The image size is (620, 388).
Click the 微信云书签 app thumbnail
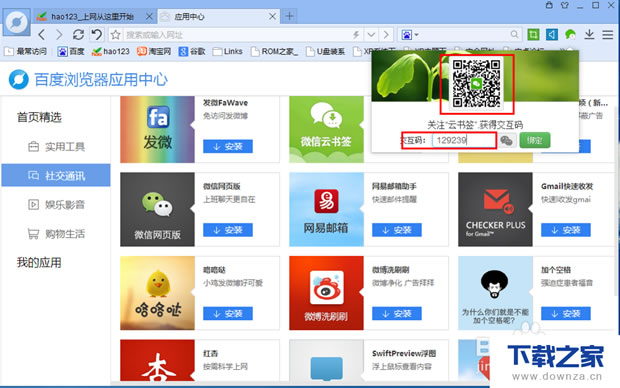tap(326, 129)
